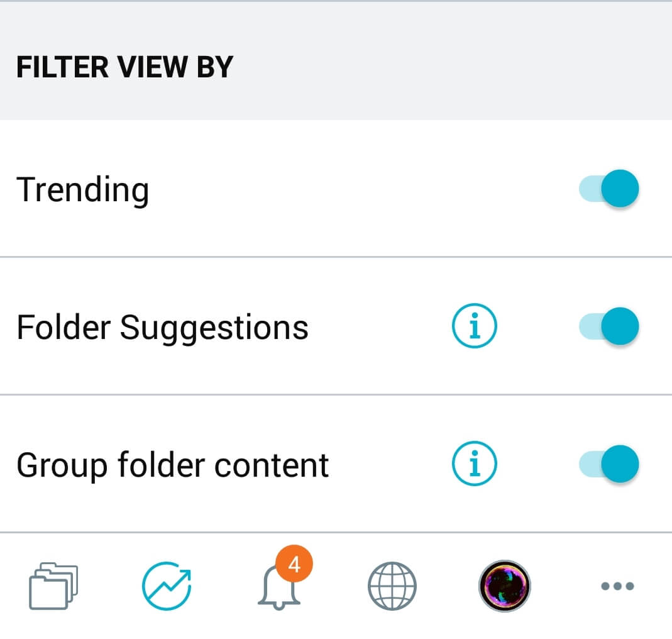This screenshot has width=672, height=639.
Task: Show info for Group folder content
Action: tap(475, 464)
